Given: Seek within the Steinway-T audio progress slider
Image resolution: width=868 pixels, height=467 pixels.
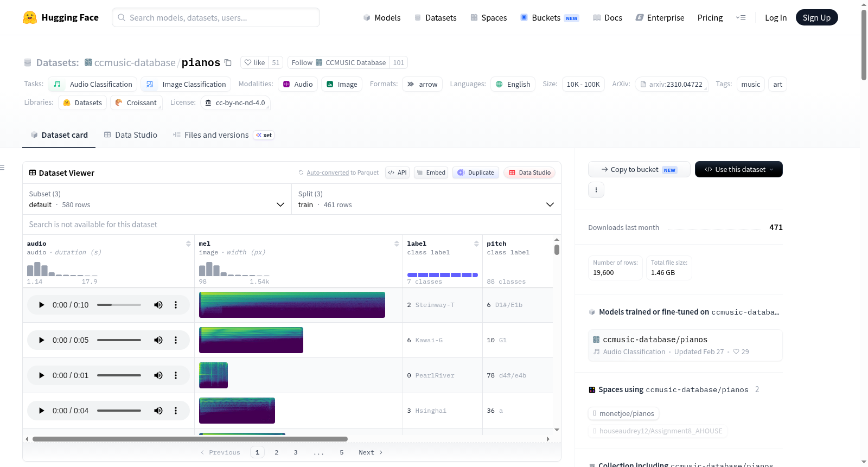Looking at the screenshot, I should pos(119,305).
